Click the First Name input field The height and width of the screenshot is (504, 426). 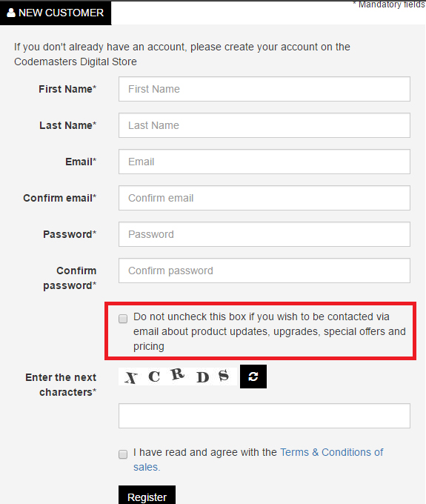click(264, 89)
